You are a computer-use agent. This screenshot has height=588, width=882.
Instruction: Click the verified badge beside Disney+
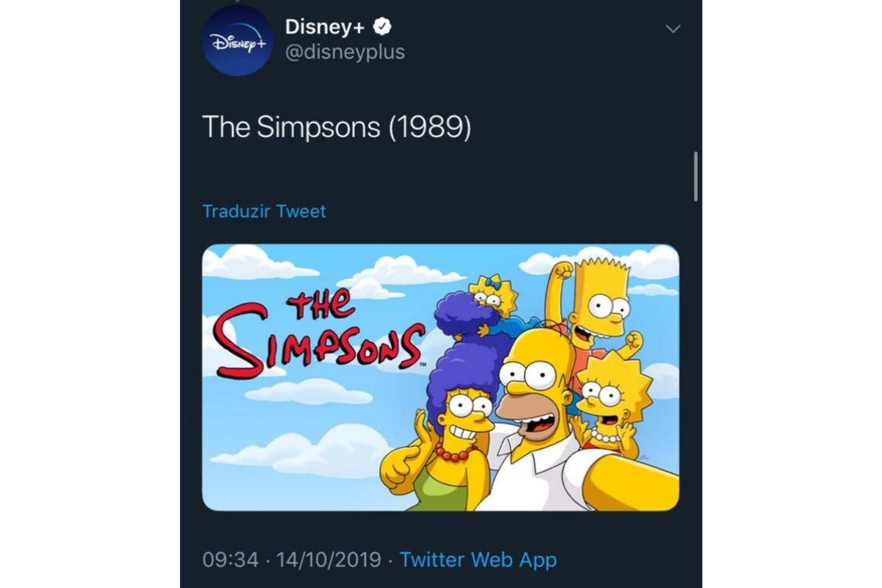pyautogui.click(x=383, y=27)
